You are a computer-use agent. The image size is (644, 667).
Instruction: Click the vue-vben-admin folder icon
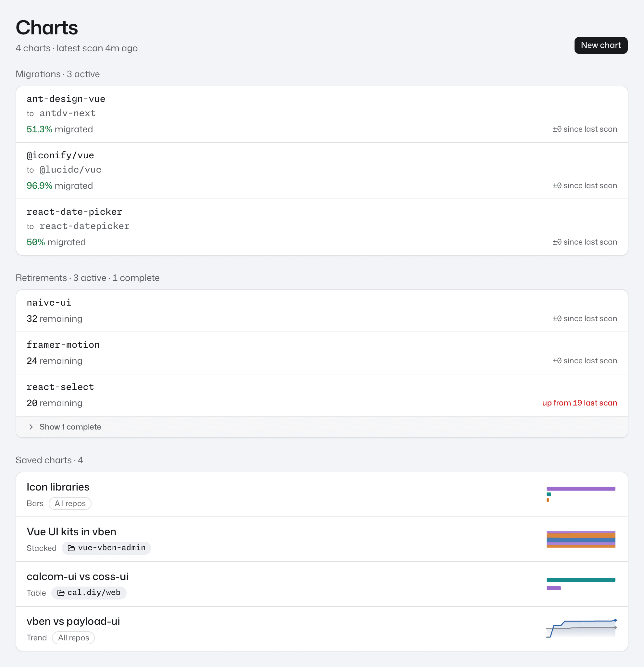[71, 548]
